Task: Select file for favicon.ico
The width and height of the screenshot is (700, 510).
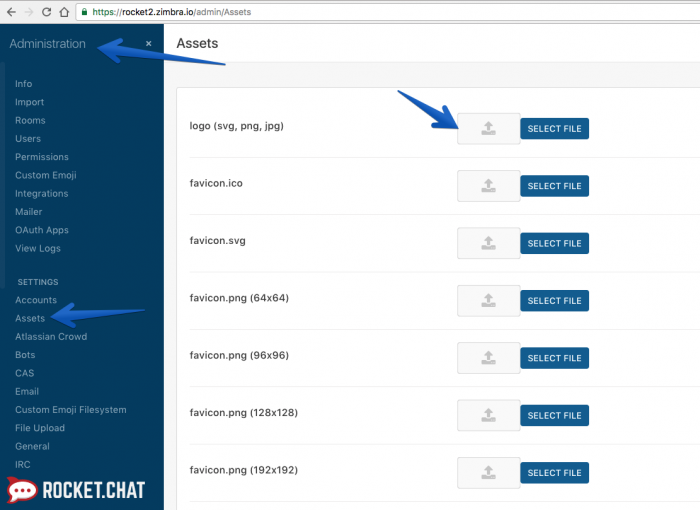Action: click(x=554, y=186)
